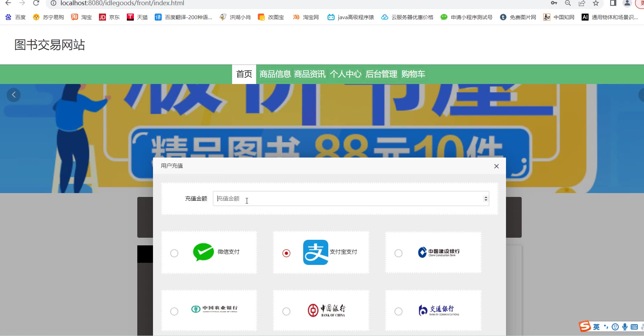
Task: Open the 淘宝 bookmark
Action: point(82,17)
